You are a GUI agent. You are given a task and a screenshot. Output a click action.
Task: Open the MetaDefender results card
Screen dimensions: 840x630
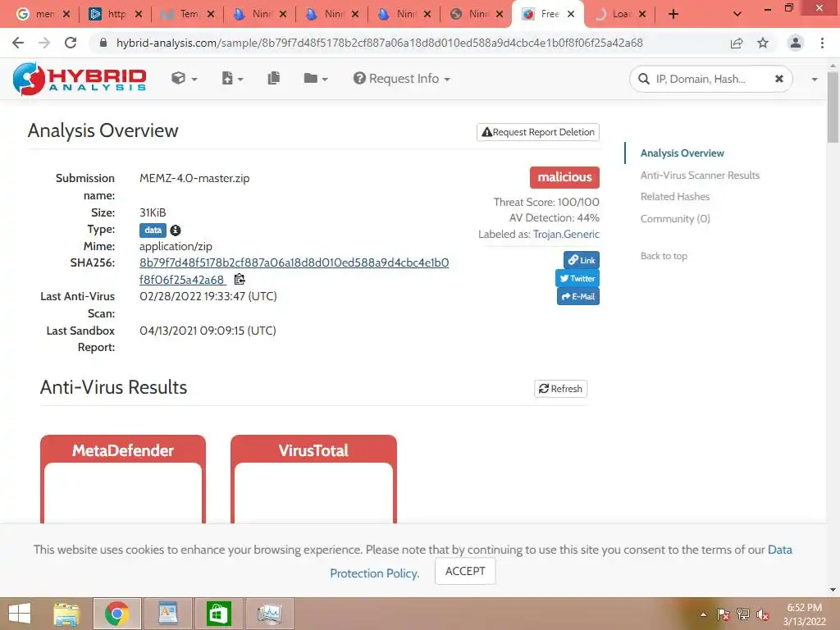(123, 479)
